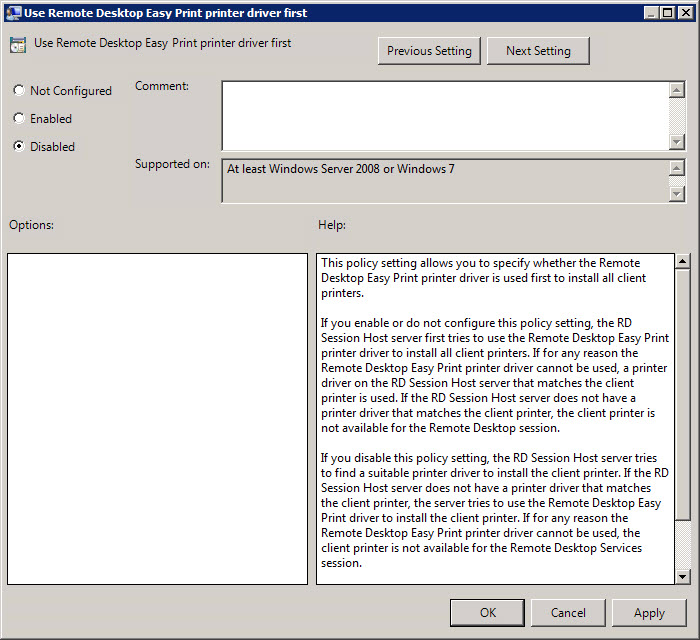700x640 pixels.
Task: Close the dialog with the X button
Action: pyautogui.click(x=685, y=13)
